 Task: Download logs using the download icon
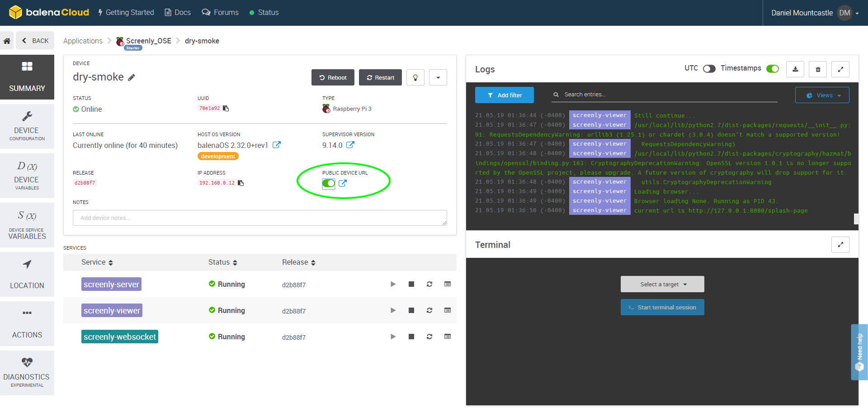795,69
